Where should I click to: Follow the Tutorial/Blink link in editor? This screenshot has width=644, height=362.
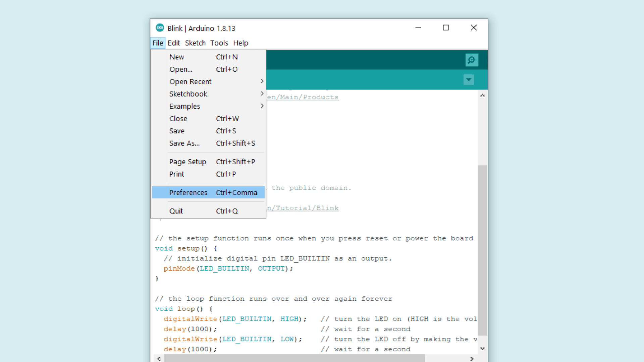[x=303, y=208]
